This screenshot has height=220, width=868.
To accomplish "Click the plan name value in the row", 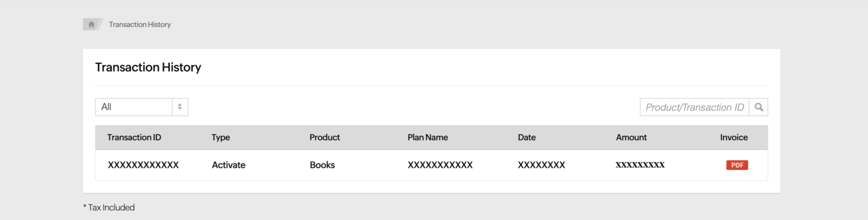I will click(x=440, y=165).
